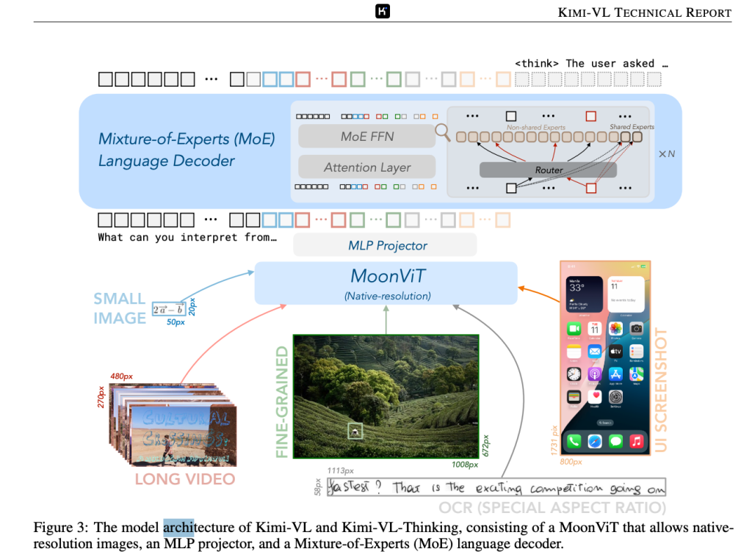Tap the Search pill on phone screen
The image size is (752, 560).
(x=605, y=423)
